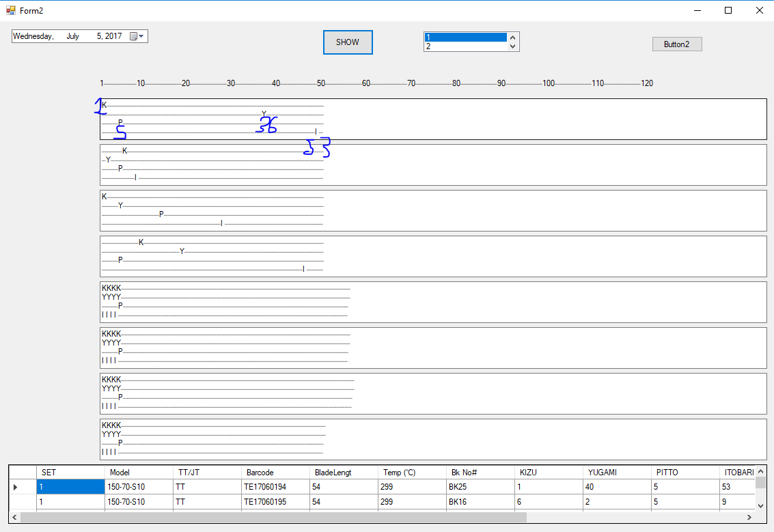Select the YUGAMI cell with value 2

[617, 502]
